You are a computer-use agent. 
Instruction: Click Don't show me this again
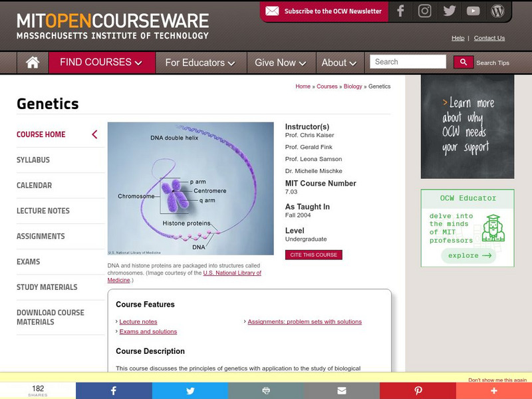(497, 380)
